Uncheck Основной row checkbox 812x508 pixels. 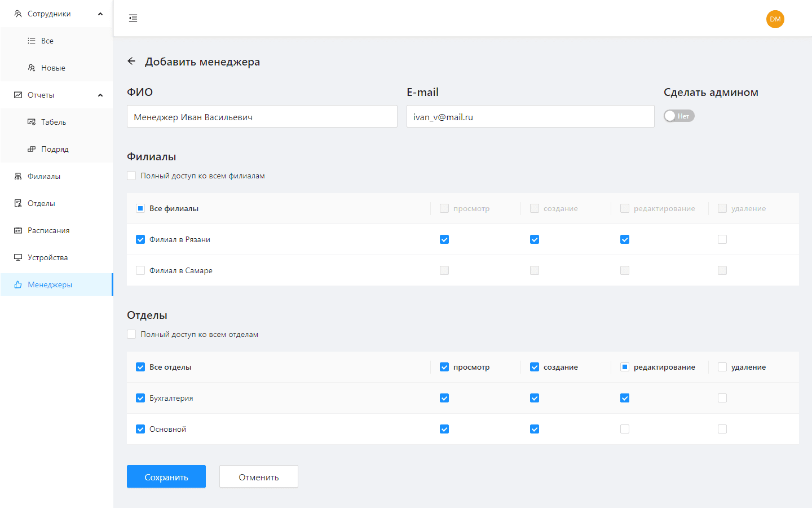pos(140,429)
